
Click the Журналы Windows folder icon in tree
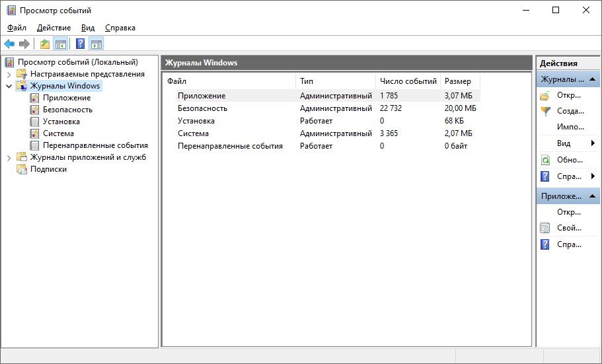point(22,86)
